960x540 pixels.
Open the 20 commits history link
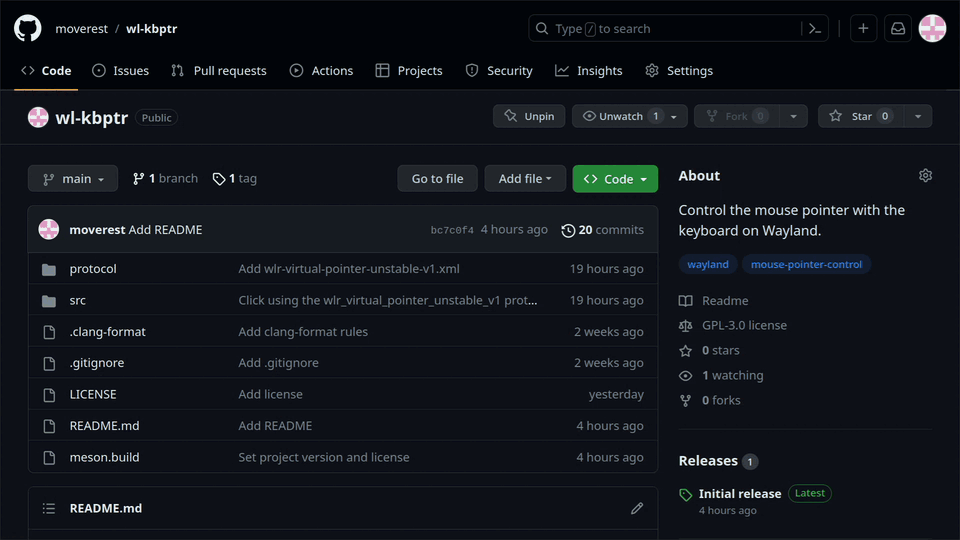602,230
